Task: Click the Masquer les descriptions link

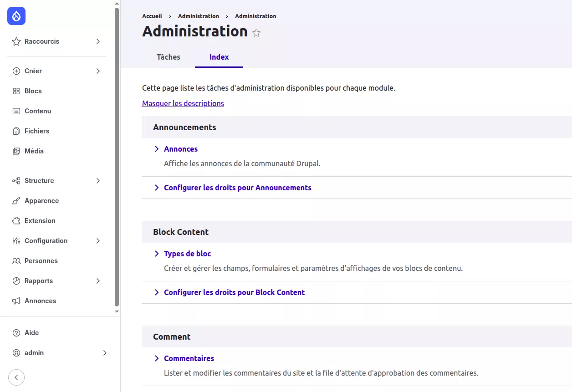Action: pos(183,103)
